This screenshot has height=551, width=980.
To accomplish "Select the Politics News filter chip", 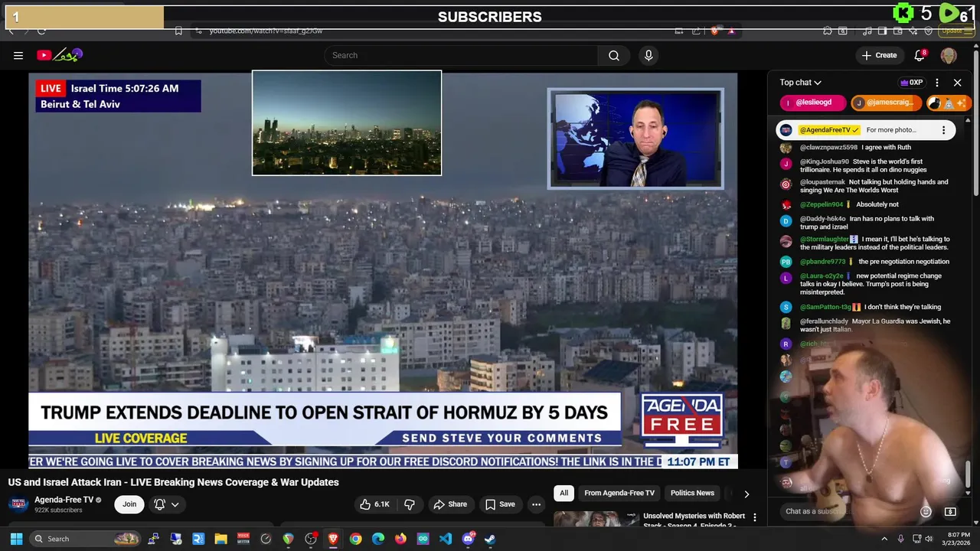I will (x=692, y=493).
